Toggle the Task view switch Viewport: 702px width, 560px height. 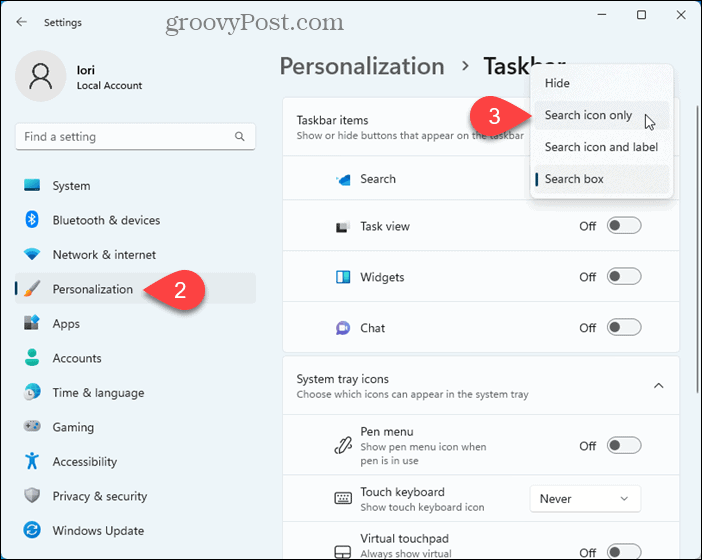pos(624,226)
